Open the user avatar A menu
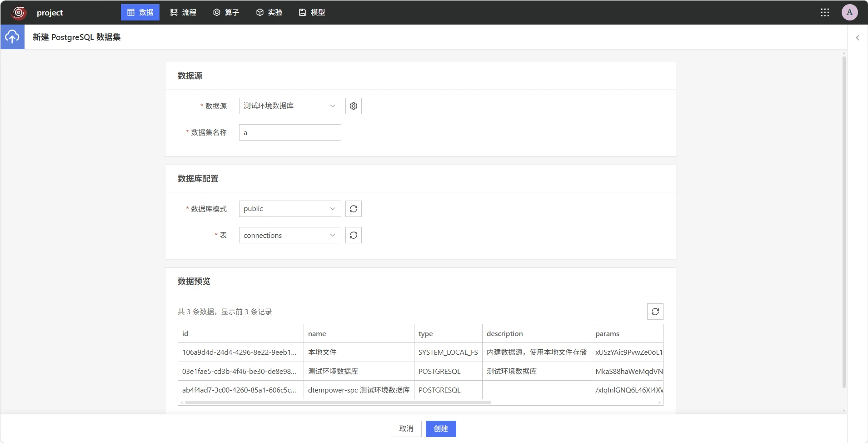Image resolution: width=868 pixels, height=443 pixels. pos(849,12)
